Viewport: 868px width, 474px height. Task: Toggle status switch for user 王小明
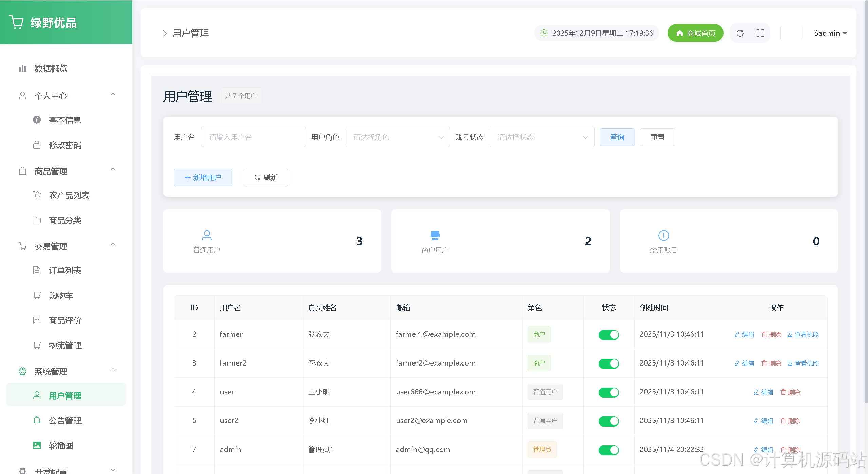point(609,392)
